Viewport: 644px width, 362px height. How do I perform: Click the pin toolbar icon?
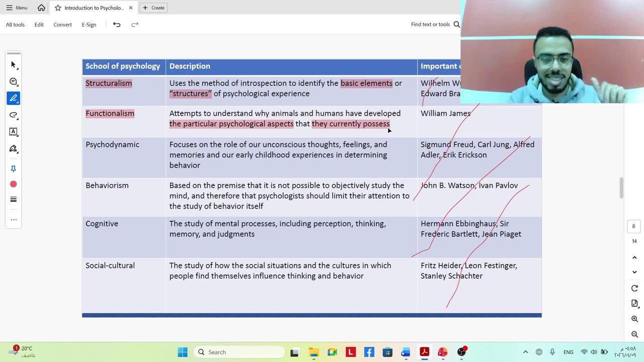(x=14, y=168)
